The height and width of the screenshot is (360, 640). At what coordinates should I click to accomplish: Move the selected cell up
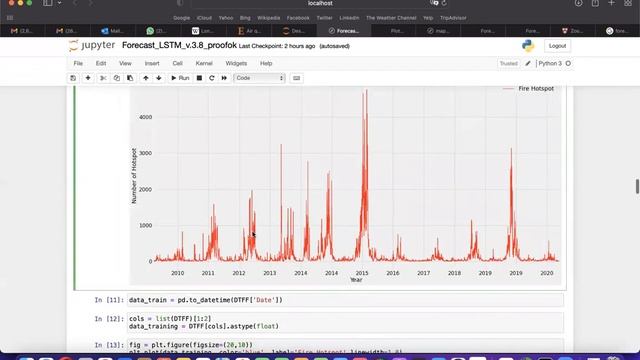146,78
